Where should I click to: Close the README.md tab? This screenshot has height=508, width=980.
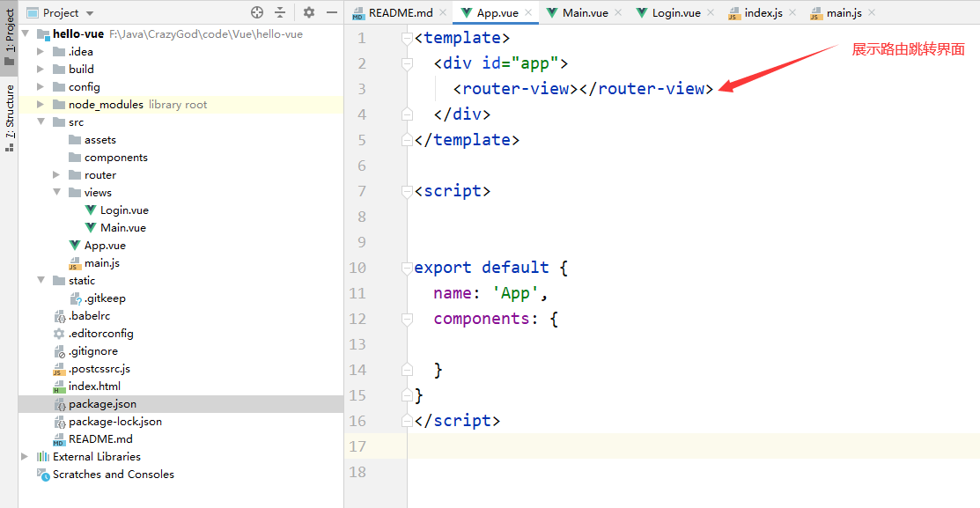pos(443,12)
